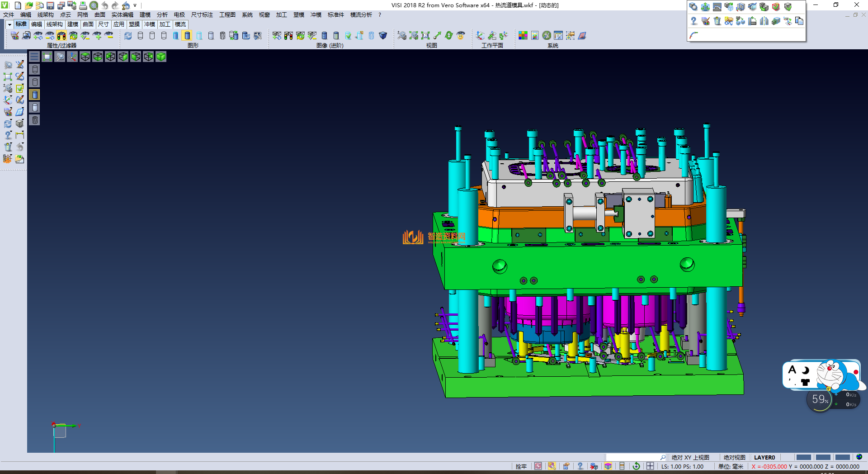Viewport: 868px width, 474px height.
Task: Select the solid green cube view icon
Action: 161,57
